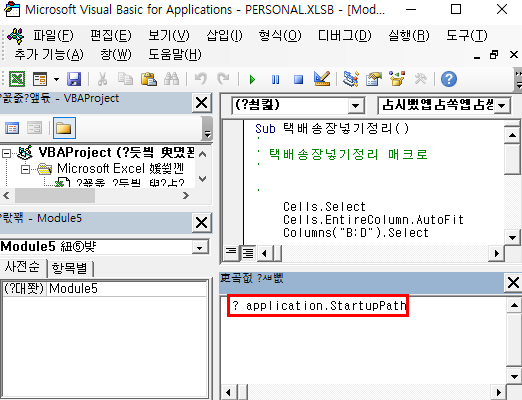522x400 pixels.
Task: Click the code window scroll down arrow
Action: [x=512, y=238]
